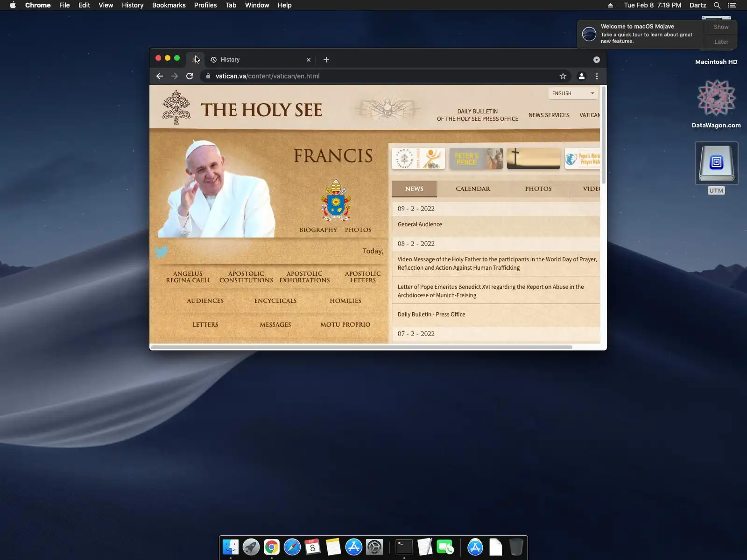Open the ENCYCLICALS link
The height and width of the screenshot is (560, 747).
click(275, 301)
